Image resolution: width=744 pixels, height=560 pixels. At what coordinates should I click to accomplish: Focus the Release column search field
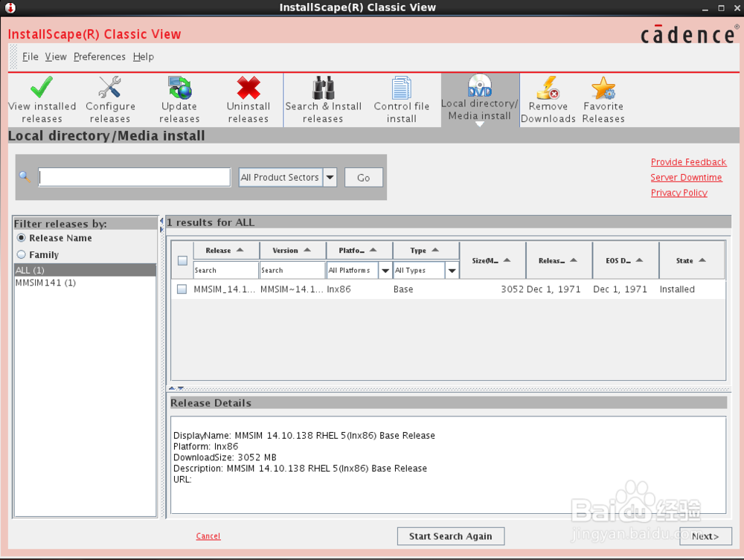(226, 270)
